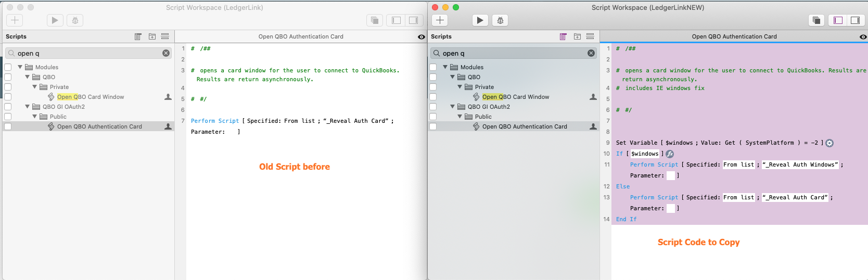Viewport: 868px width, 280px height.
Task: Check Open QBO Card Window checkbox in LedgerLinkNEW
Action: (433, 97)
